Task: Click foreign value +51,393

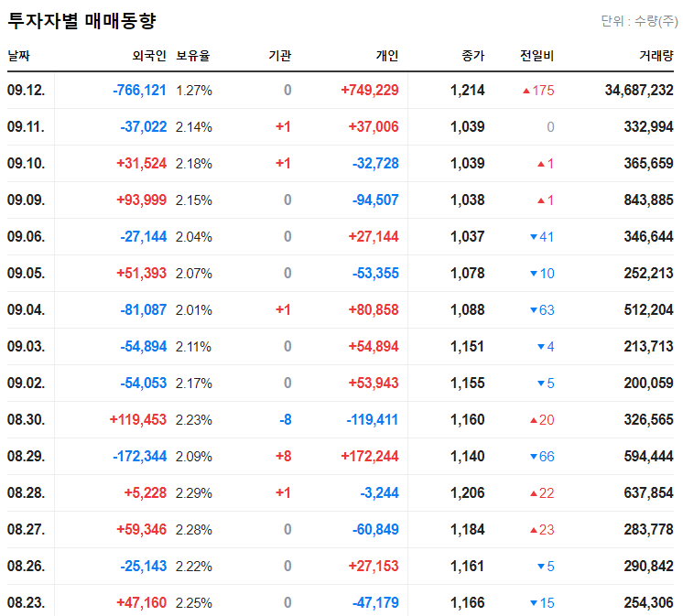Action: [141, 273]
